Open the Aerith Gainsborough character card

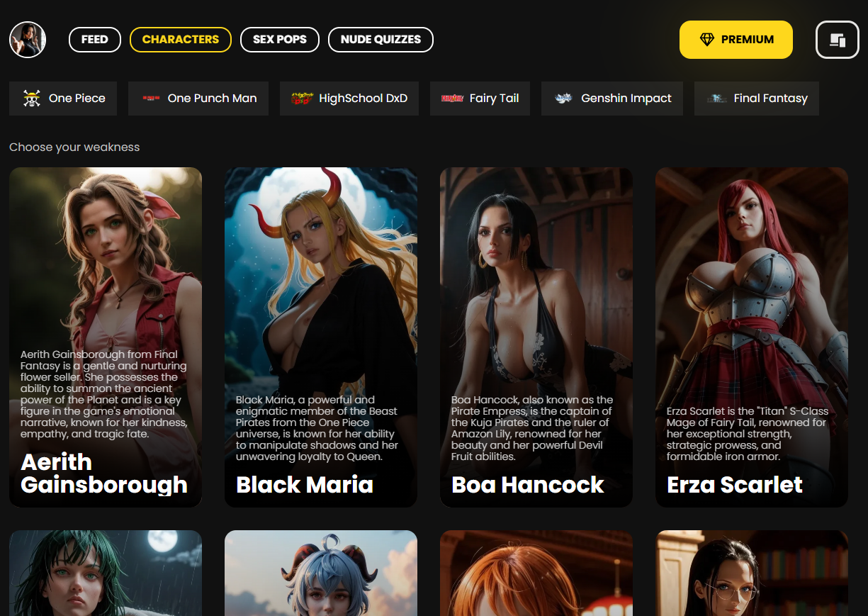106,337
